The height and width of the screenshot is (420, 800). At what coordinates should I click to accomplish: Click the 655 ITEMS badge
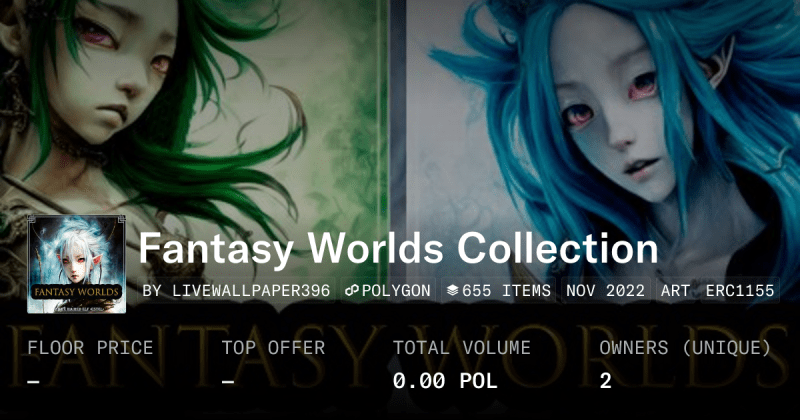point(498,291)
